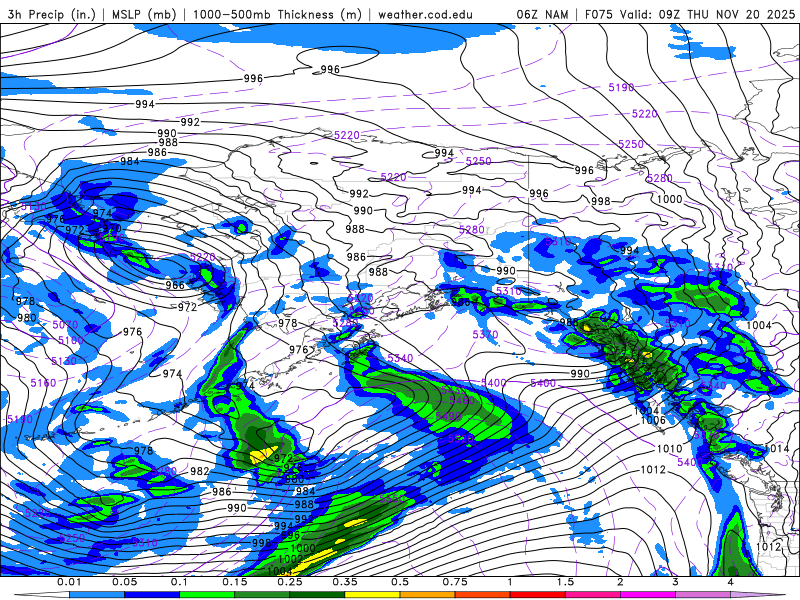Screen dimensions: 800x600
Task: Click the "3h Precip (in.)" header label
Action: (51, 14)
